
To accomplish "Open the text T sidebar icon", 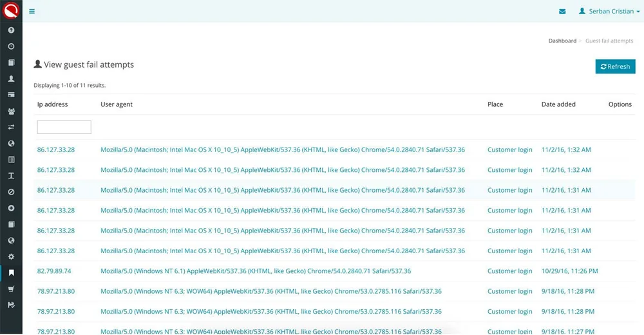I will coord(11,175).
